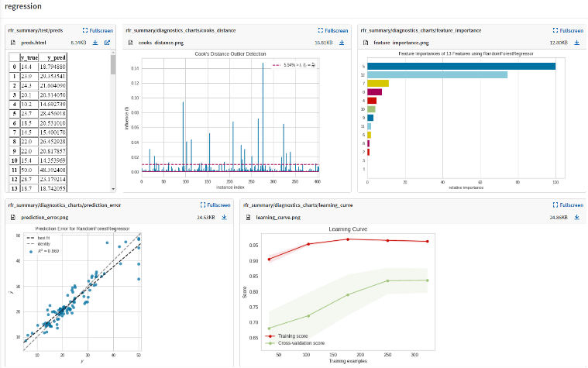
Task: Click the Cook's Distance chart image
Action: point(224,121)
